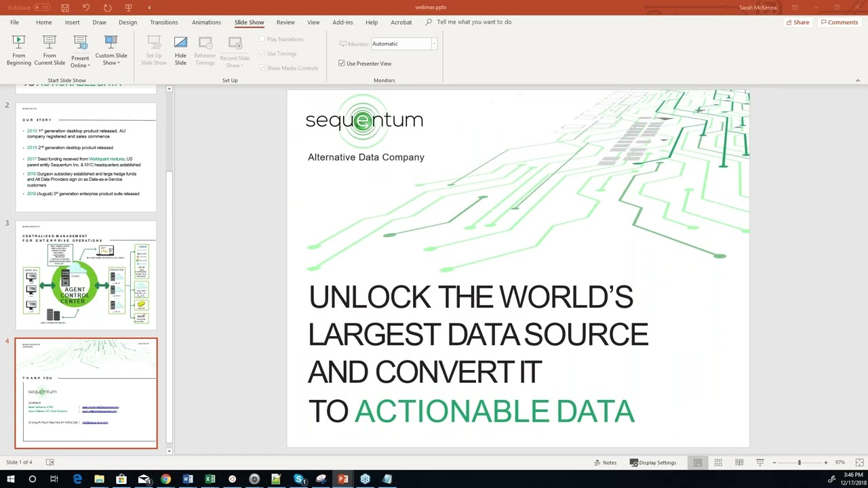The image size is (868, 488).
Task: Click the Notes button in status bar
Action: (x=605, y=462)
